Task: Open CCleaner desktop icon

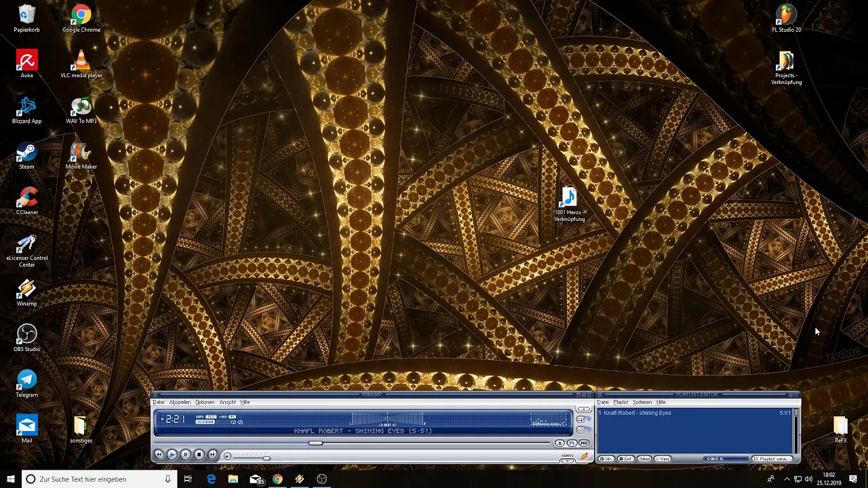Action: (27, 201)
